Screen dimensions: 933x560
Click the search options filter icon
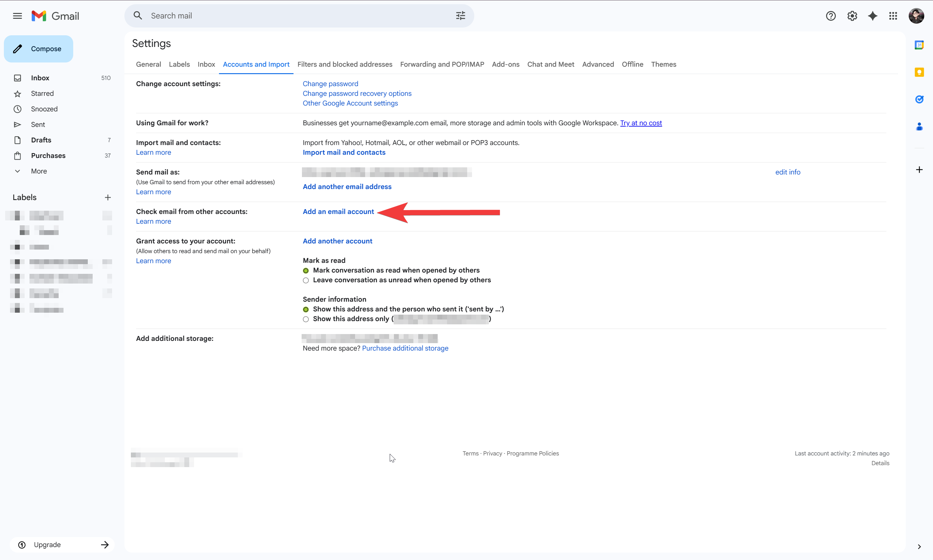pyautogui.click(x=460, y=16)
